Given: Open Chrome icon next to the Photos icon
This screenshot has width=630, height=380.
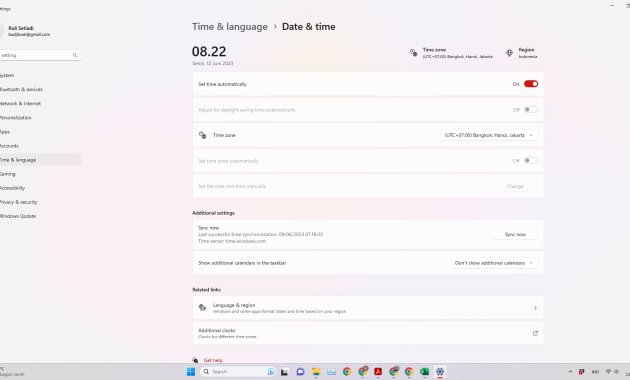Looking at the screenshot, I should (347, 372).
